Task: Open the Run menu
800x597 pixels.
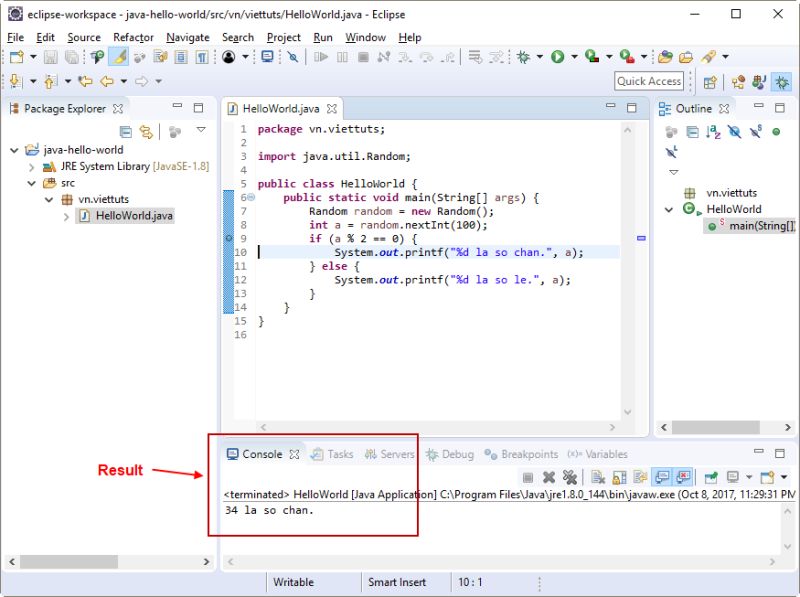Action: 322,37
